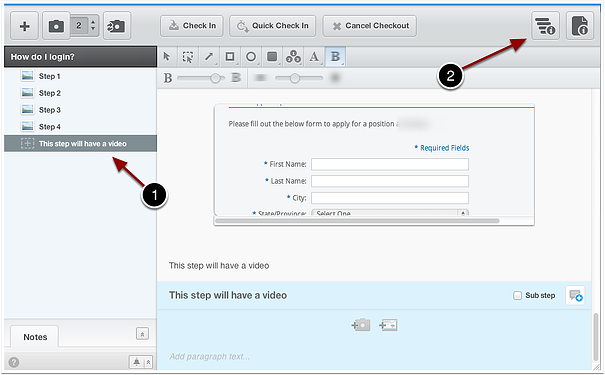Screen dimensions: 605x375
Task: Click the bottom-left double chevron expander
Action: 149,362
